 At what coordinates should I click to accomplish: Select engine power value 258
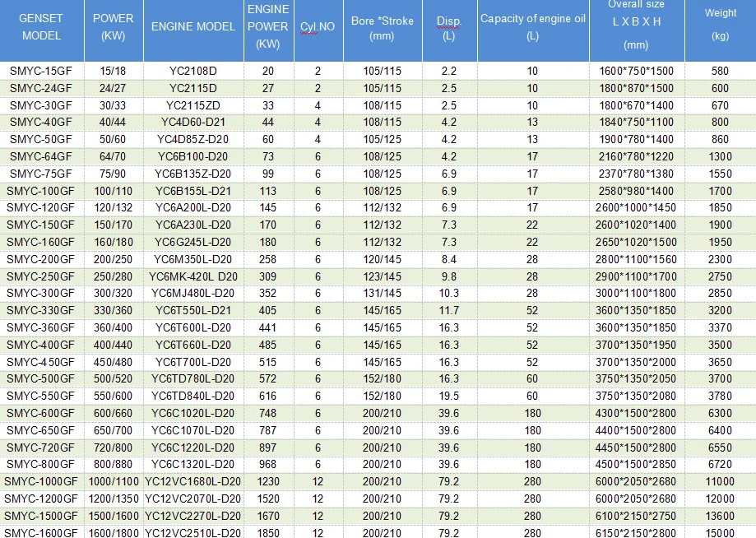point(268,259)
